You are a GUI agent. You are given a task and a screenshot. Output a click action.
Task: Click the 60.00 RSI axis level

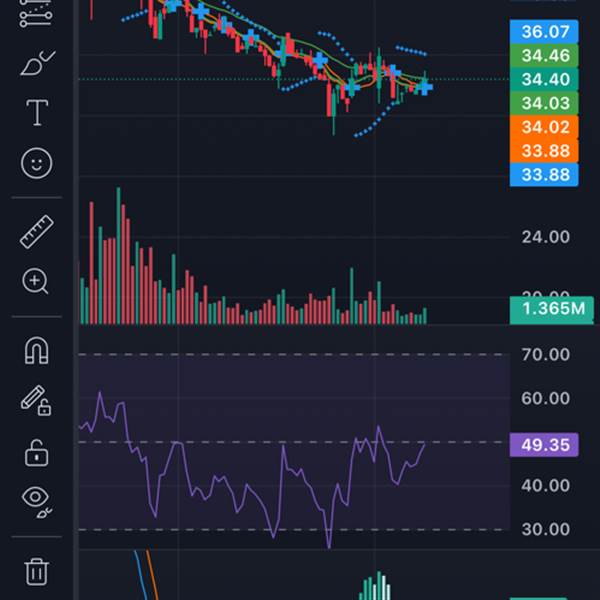click(545, 398)
